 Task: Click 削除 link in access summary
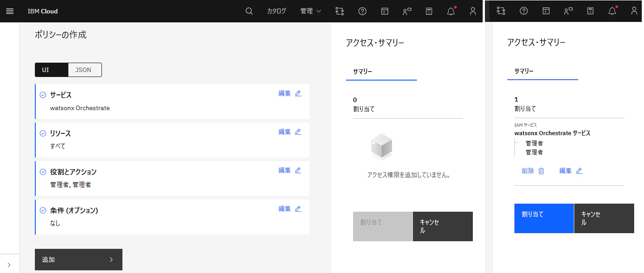tap(528, 171)
